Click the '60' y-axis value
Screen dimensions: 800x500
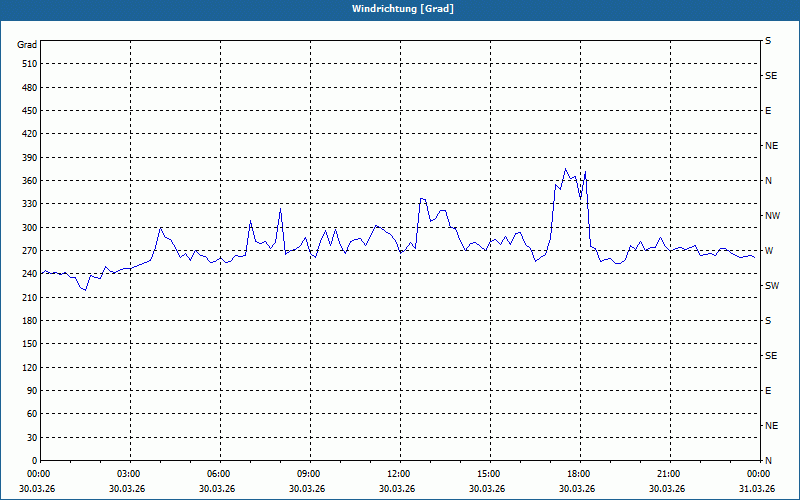coord(32,414)
